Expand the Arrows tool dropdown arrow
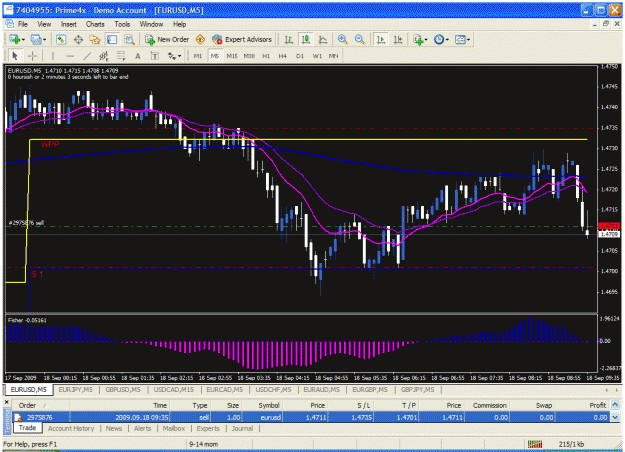Viewport: 625px width, 452px height. tap(180, 56)
